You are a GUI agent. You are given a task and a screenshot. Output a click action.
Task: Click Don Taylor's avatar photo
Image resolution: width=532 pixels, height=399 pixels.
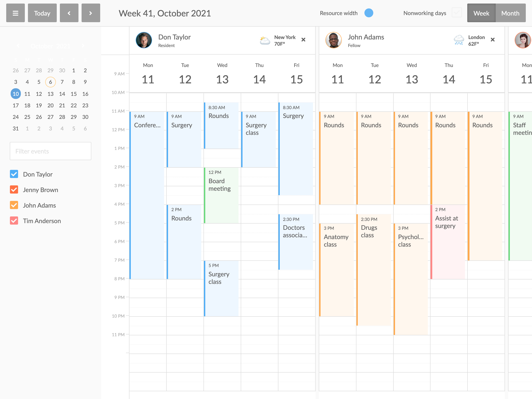point(144,40)
